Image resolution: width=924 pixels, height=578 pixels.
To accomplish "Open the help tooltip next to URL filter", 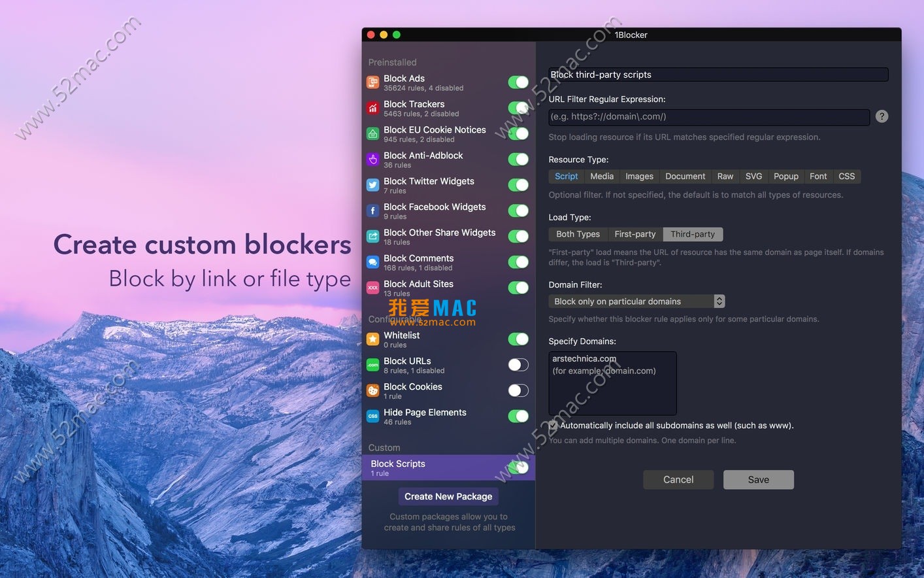I will [x=882, y=116].
